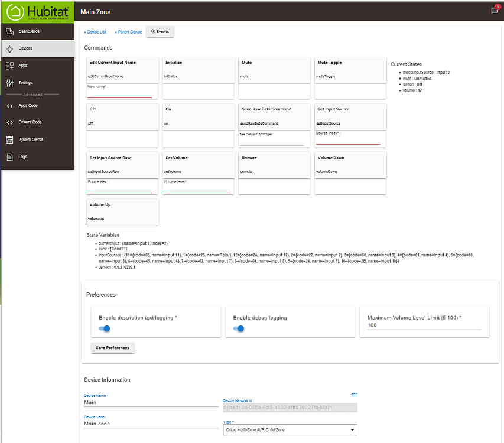Open the Events button
Viewport: 504px width, 443px height.
160,32
